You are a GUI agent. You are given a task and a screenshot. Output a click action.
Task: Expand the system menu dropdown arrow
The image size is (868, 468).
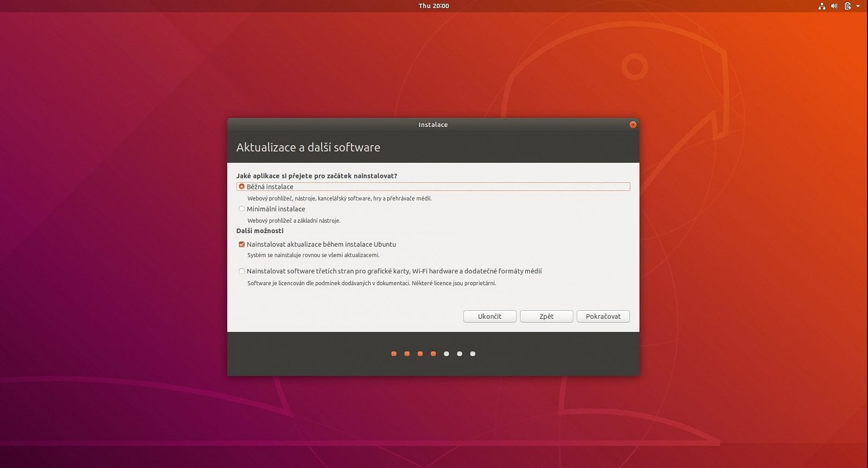pos(858,6)
